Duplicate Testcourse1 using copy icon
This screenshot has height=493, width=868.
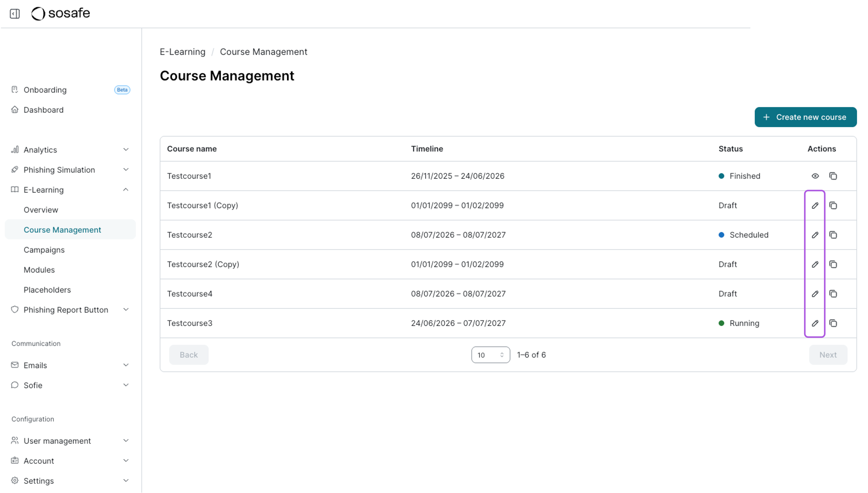pyautogui.click(x=833, y=176)
